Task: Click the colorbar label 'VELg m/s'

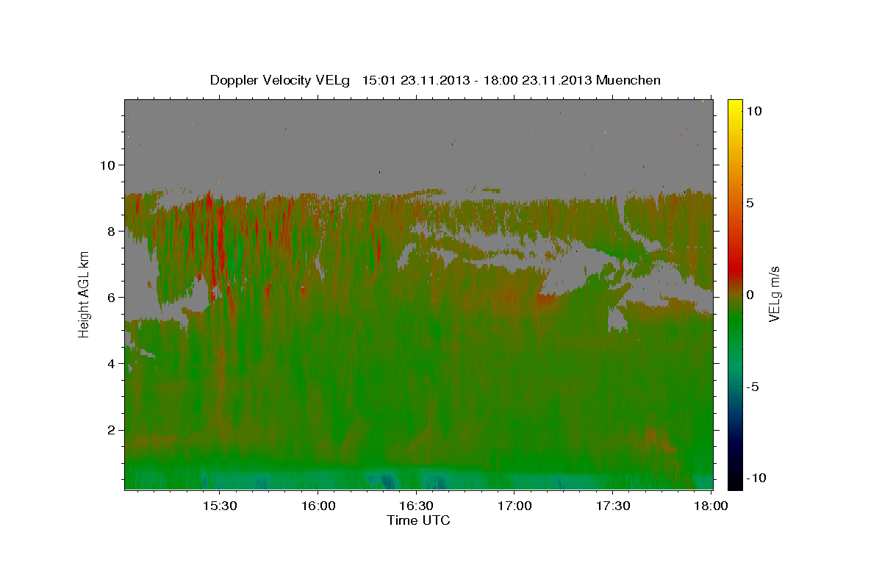Action: point(774,295)
